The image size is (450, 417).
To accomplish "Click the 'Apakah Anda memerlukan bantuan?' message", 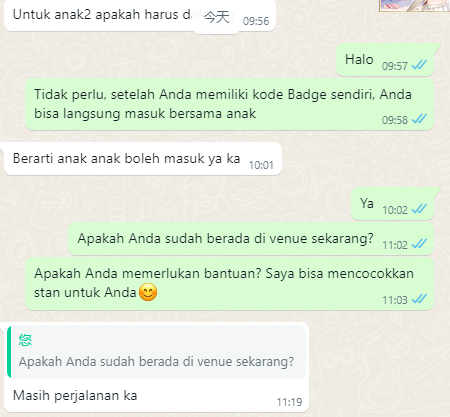I will click(230, 283).
